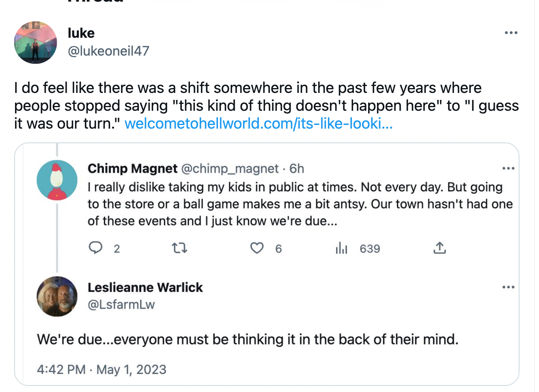This screenshot has height=392, width=539.
Task: Click the 4:42 PM May 1, 2023 timestamp
Action: [101, 370]
